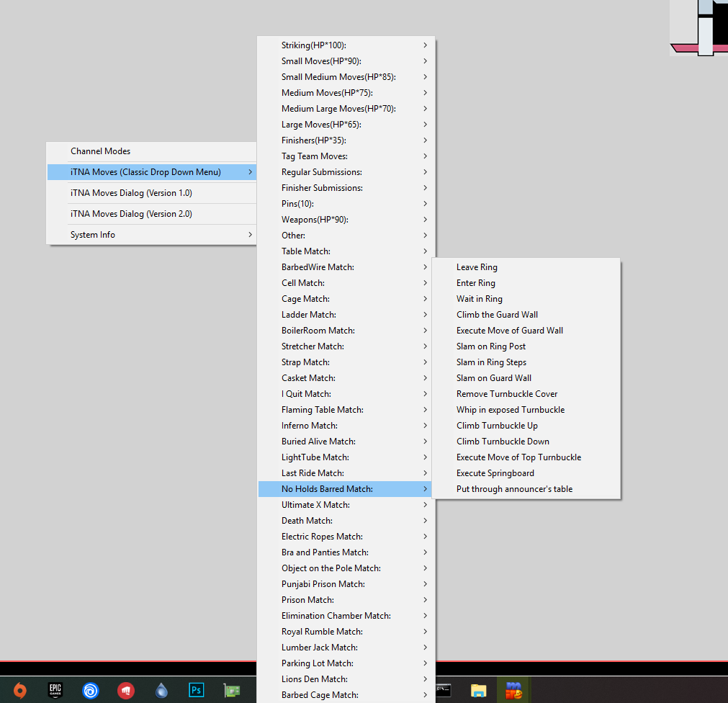Select Flaming Table Match entry

point(346,410)
